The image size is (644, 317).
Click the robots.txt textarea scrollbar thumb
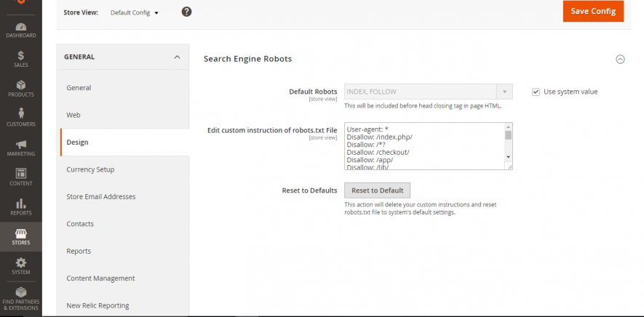pyautogui.click(x=508, y=135)
